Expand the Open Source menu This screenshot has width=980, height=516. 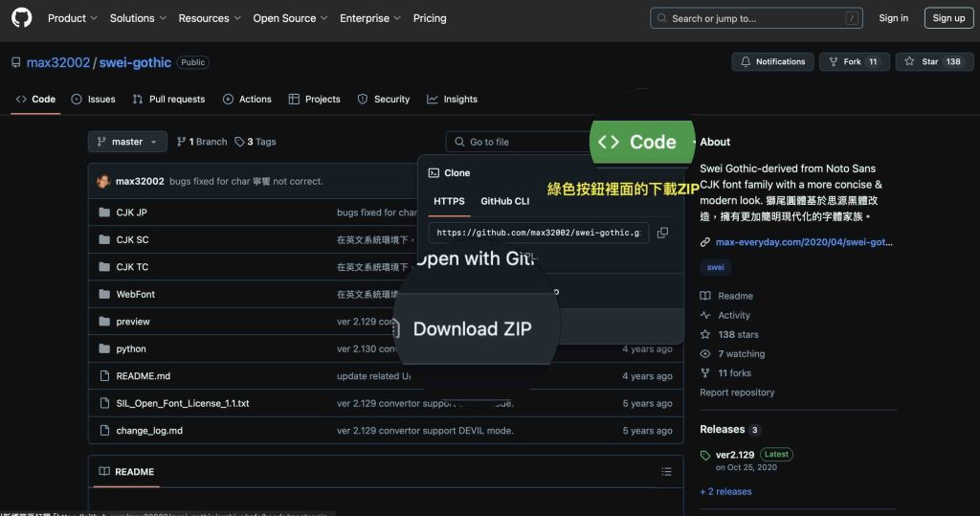pos(290,18)
